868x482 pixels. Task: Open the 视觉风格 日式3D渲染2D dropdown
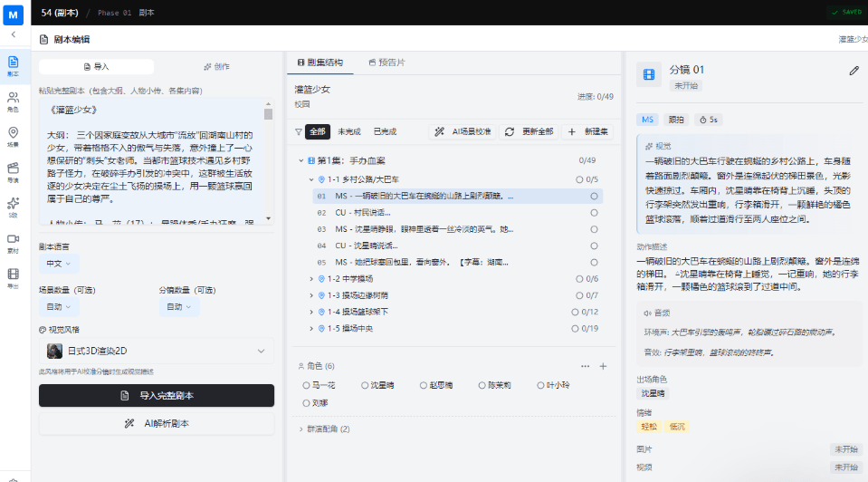pyautogui.click(x=156, y=351)
